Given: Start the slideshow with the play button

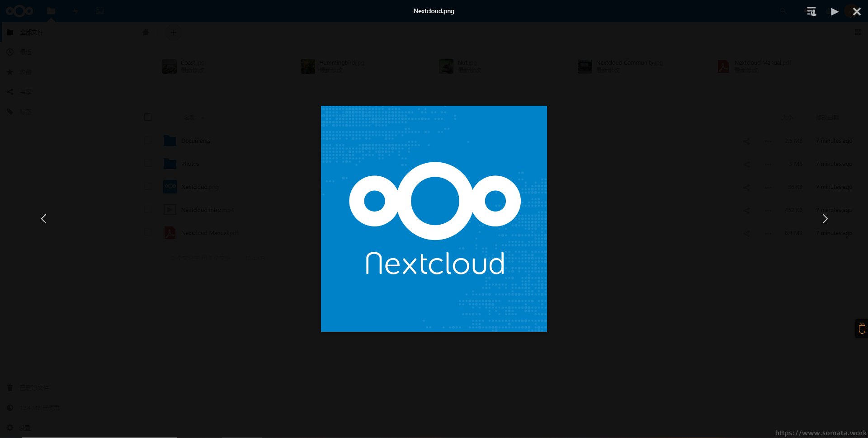Looking at the screenshot, I should 835,11.
